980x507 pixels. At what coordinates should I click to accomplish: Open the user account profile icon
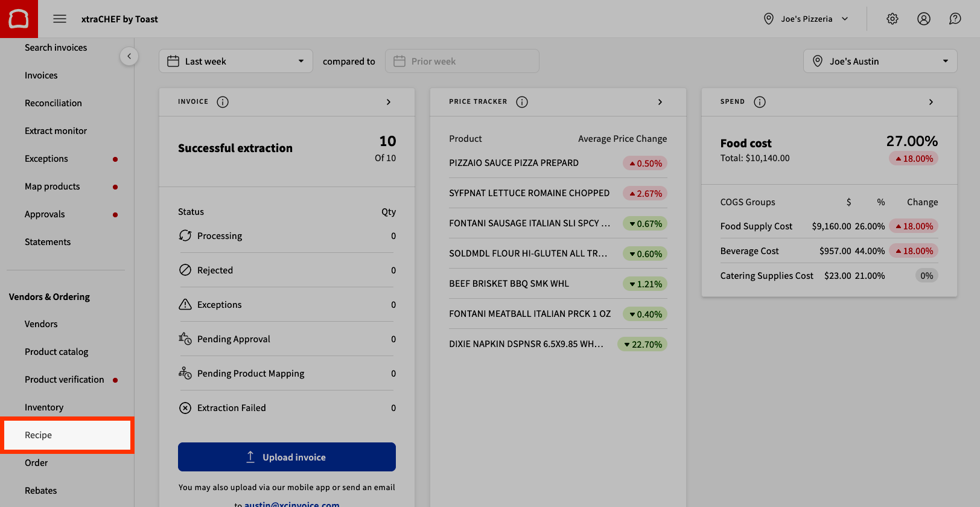point(923,19)
